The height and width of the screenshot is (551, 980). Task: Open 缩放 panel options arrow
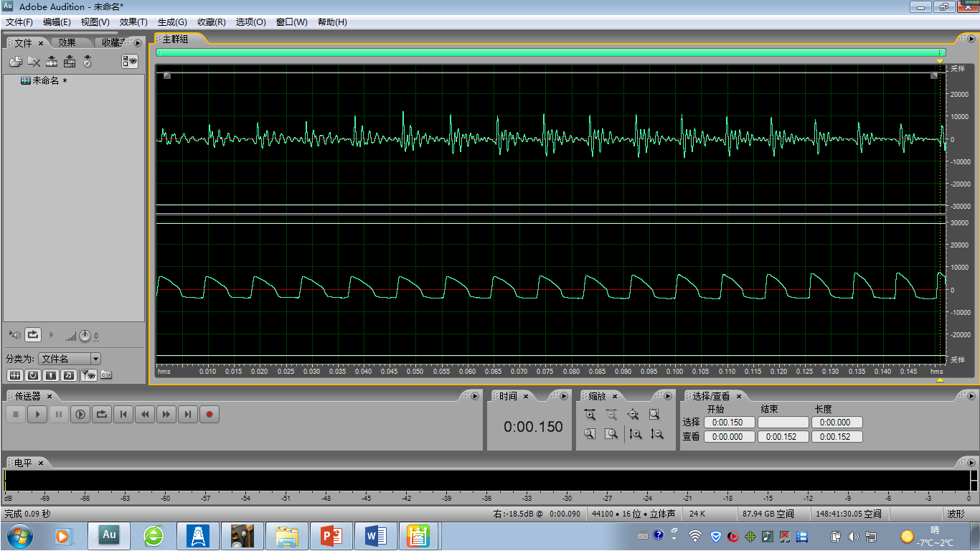click(668, 396)
